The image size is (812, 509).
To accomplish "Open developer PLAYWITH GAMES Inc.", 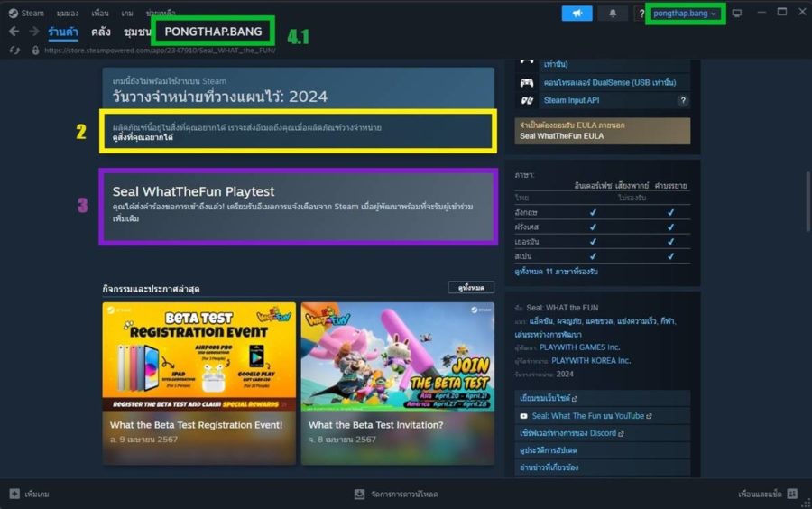I will (579, 347).
